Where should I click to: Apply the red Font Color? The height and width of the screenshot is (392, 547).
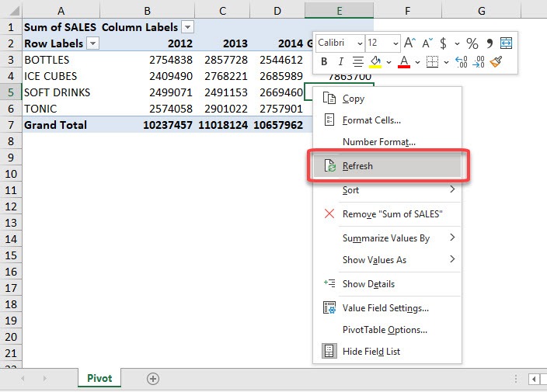click(x=404, y=61)
